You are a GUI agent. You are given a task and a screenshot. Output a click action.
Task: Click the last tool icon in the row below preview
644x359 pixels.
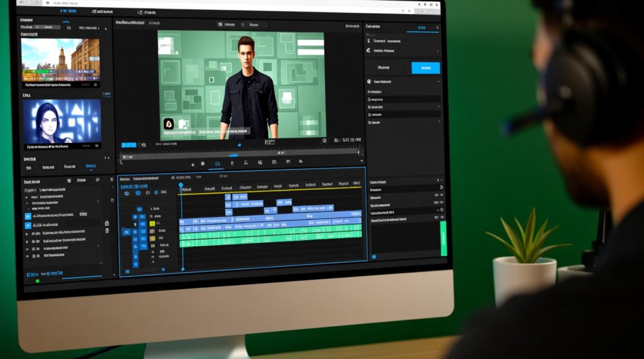(x=300, y=162)
